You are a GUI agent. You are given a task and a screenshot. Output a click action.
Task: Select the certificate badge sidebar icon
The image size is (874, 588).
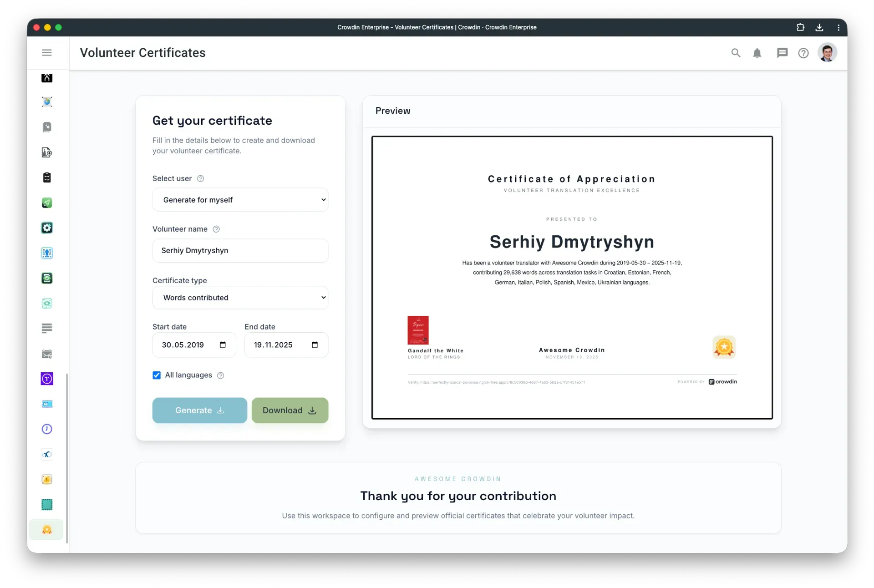click(x=47, y=530)
